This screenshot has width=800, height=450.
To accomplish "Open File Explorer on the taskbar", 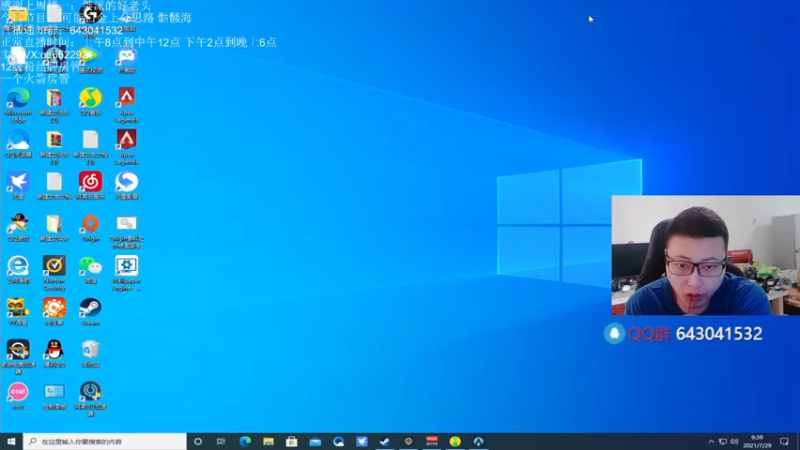I will pyautogui.click(x=268, y=441).
